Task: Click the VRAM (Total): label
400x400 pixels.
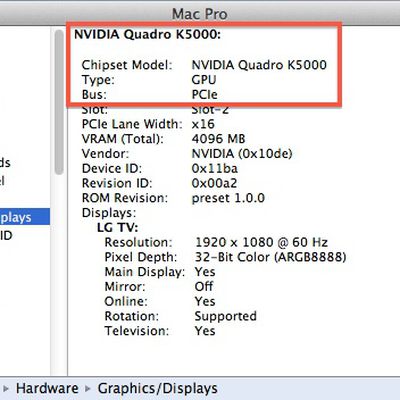Action: [123, 139]
